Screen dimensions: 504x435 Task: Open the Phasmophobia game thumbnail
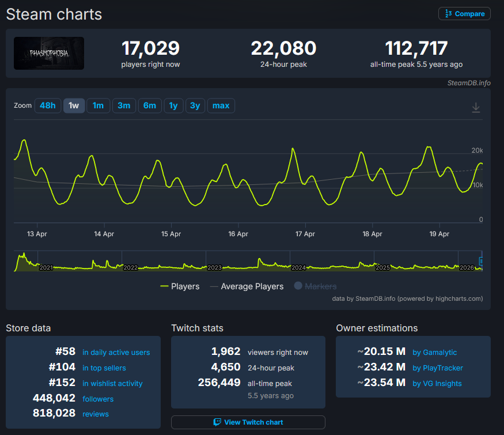[x=49, y=53]
